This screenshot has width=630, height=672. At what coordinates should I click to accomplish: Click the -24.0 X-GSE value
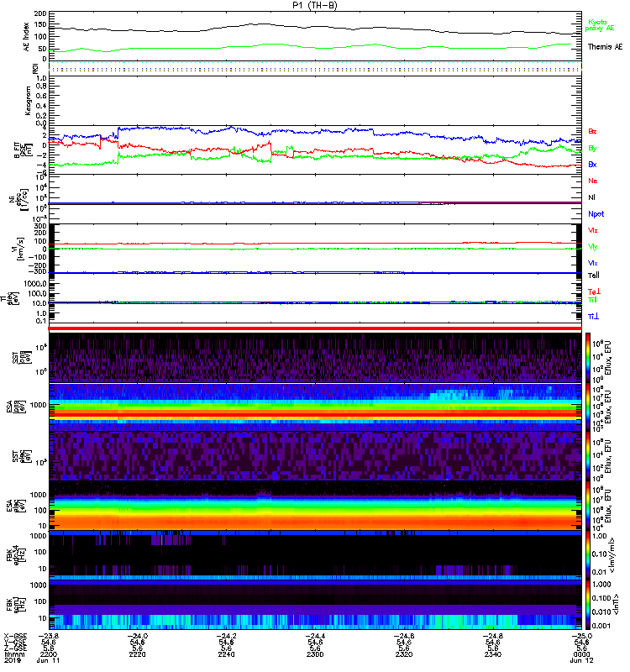click(137, 636)
